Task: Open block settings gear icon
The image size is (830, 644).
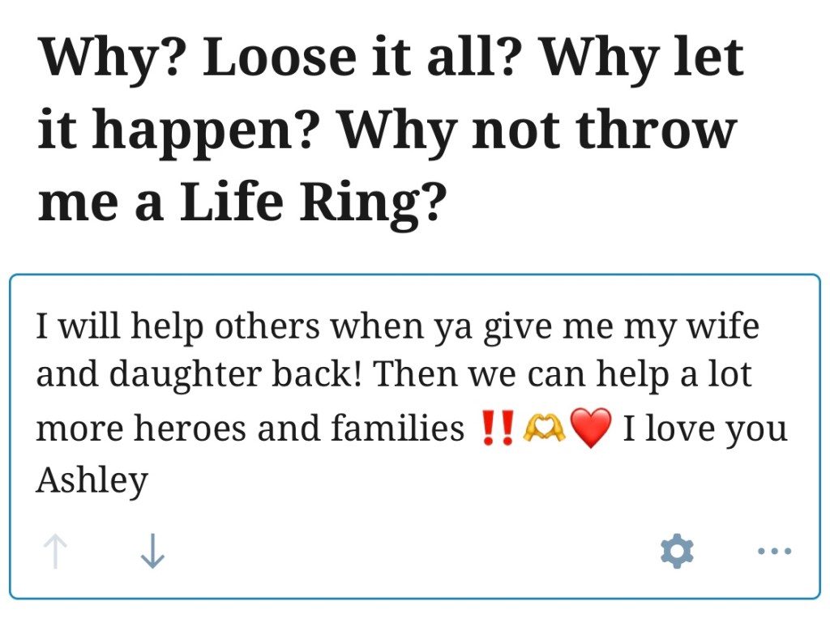Action: tap(677, 552)
